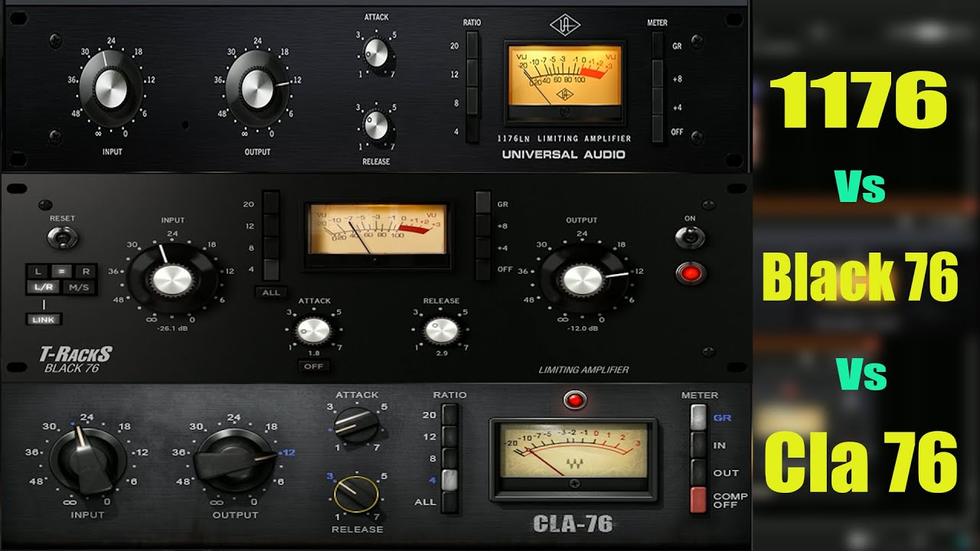This screenshot has height=551, width=980.
Task: Set 1176LN meter to +4
Action: tap(658, 102)
